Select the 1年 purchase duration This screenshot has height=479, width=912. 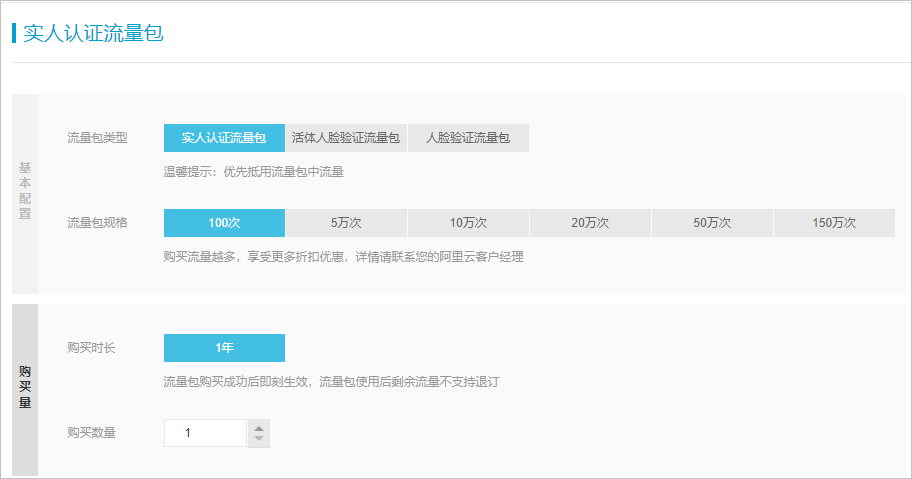225,348
